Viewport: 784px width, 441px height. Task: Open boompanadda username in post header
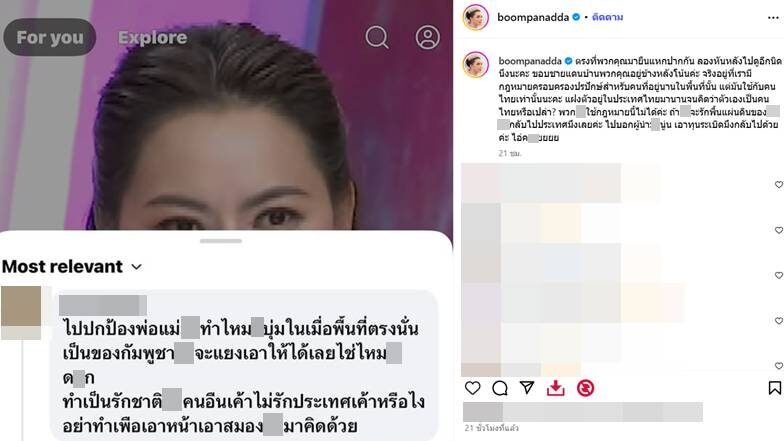(533, 18)
